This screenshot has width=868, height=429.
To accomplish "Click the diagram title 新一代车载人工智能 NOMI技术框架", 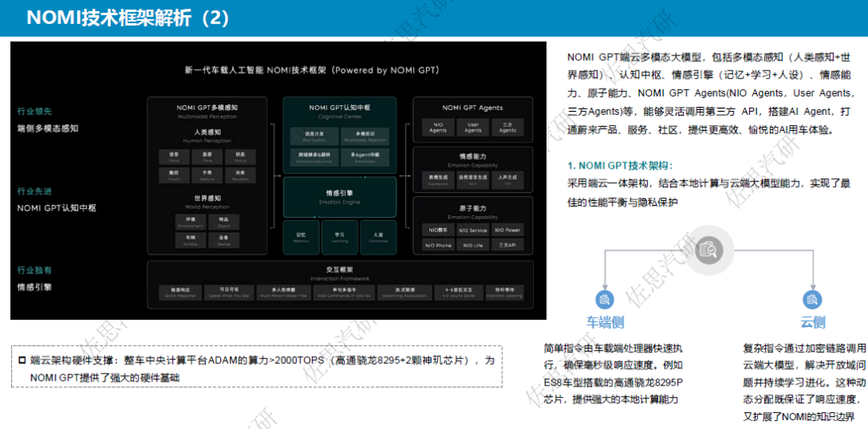I will pos(312,71).
